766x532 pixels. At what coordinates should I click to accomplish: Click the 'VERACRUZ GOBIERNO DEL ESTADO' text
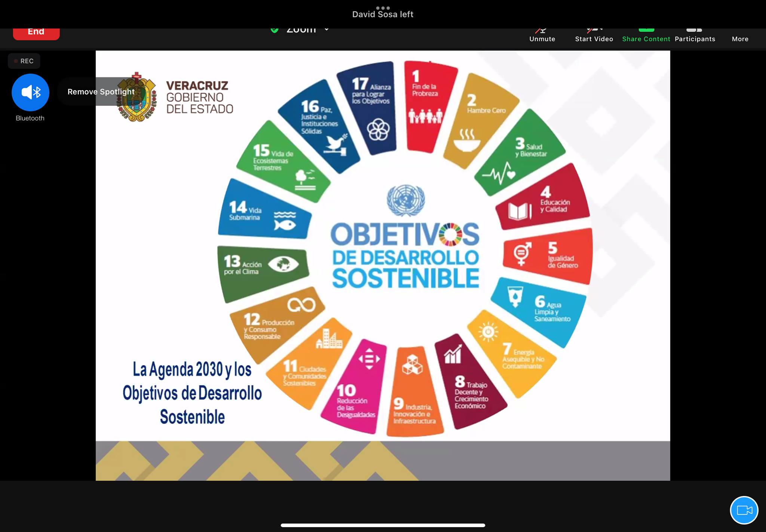click(x=199, y=97)
